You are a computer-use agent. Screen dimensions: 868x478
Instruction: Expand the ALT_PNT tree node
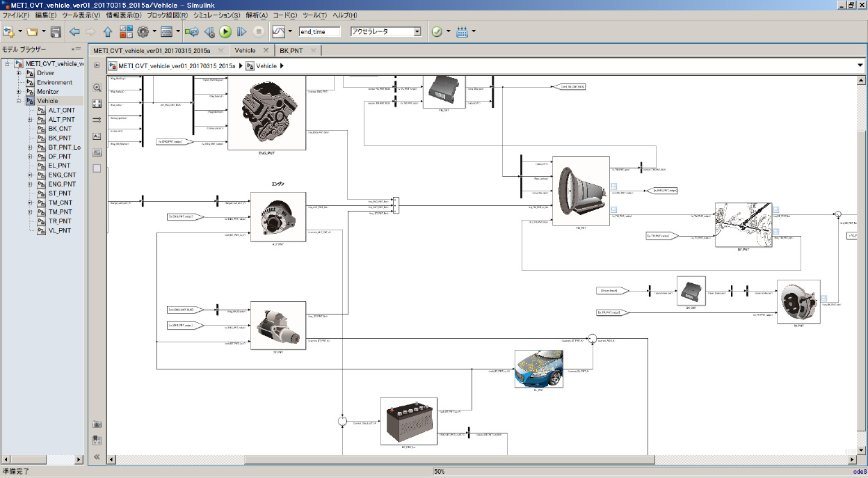pyautogui.click(x=30, y=120)
